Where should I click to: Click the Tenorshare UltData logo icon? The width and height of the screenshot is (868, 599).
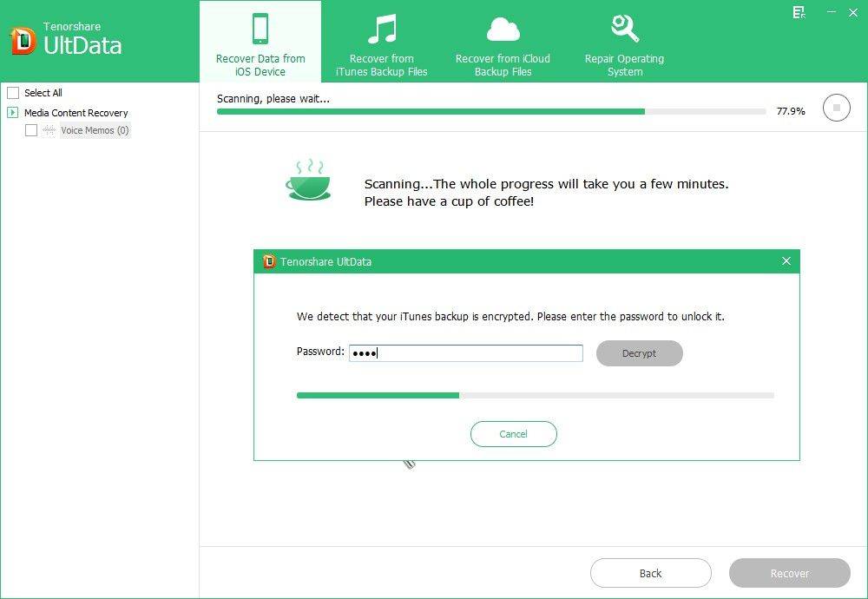(x=23, y=41)
